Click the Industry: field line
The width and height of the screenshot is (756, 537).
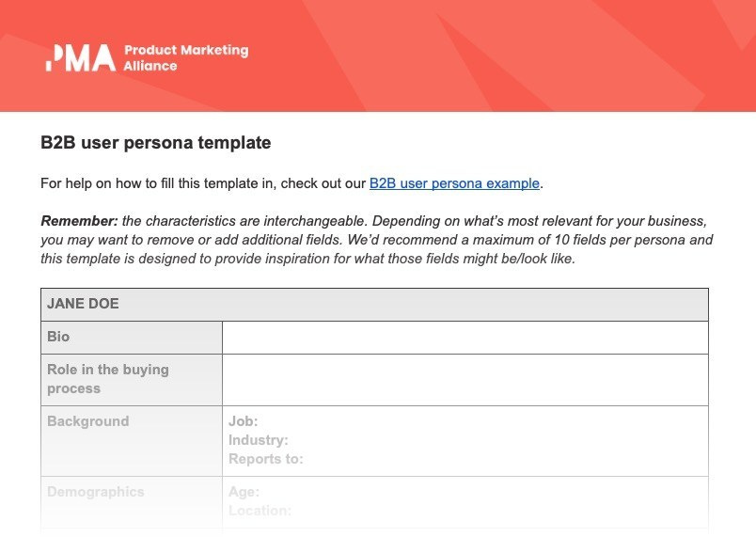[x=258, y=440]
